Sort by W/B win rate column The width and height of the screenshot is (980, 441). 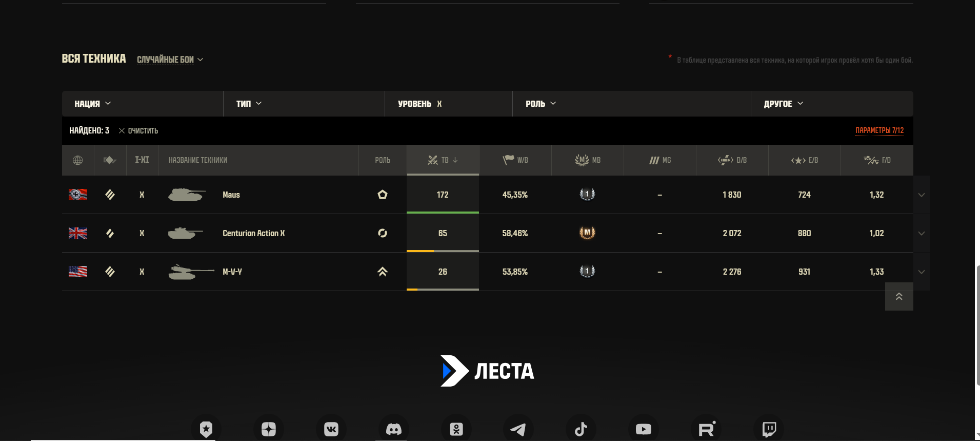515,160
